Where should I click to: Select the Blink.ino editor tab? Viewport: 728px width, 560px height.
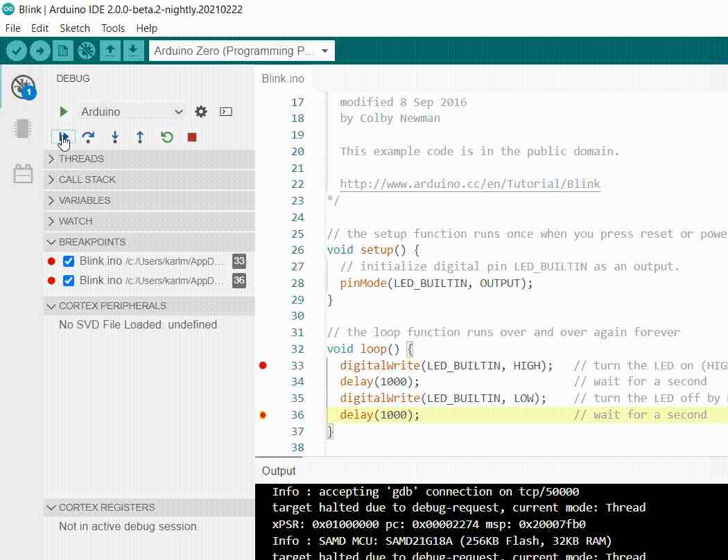click(x=282, y=78)
